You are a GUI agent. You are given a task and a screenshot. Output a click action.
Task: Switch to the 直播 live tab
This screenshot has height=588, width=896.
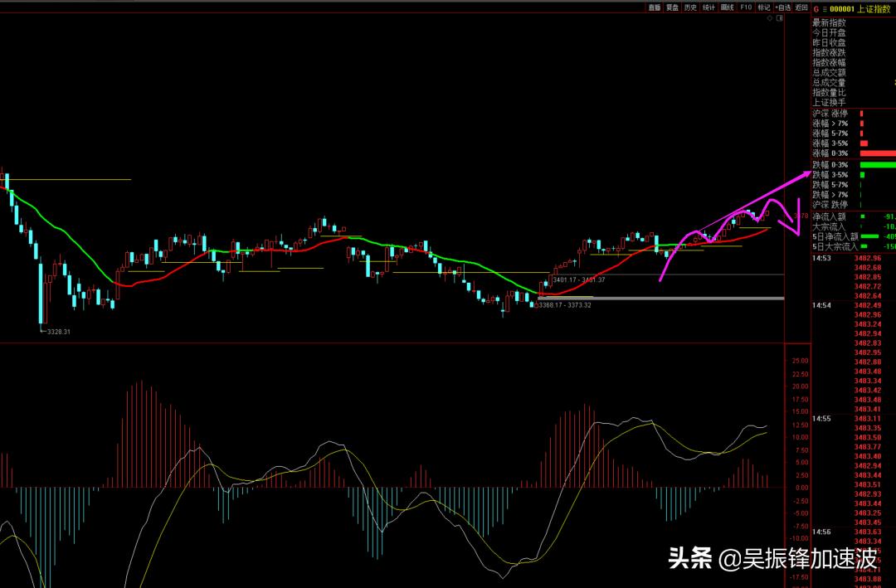coord(653,7)
